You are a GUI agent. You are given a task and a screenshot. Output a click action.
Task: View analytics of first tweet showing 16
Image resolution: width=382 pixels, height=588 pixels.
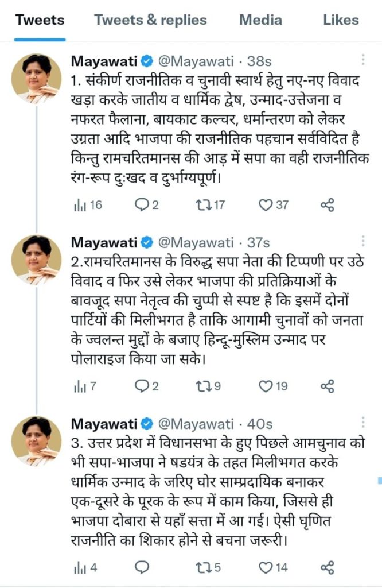coord(79,204)
